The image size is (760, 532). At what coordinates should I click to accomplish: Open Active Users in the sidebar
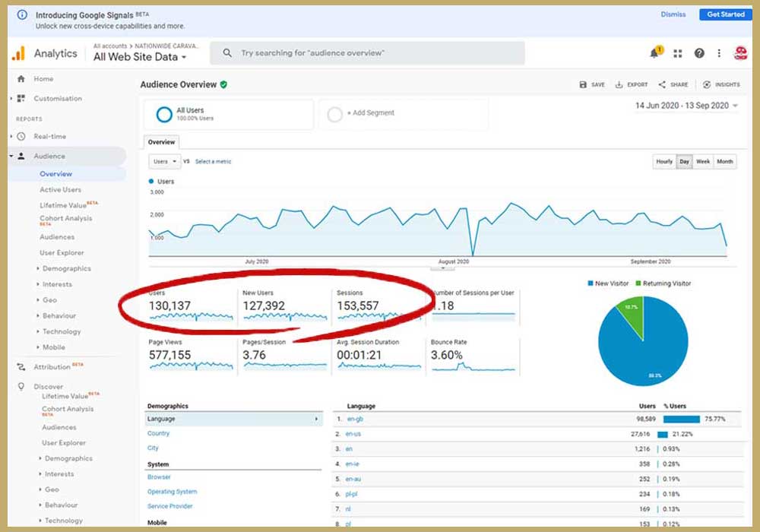pyautogui.click(x=60, y=190)
